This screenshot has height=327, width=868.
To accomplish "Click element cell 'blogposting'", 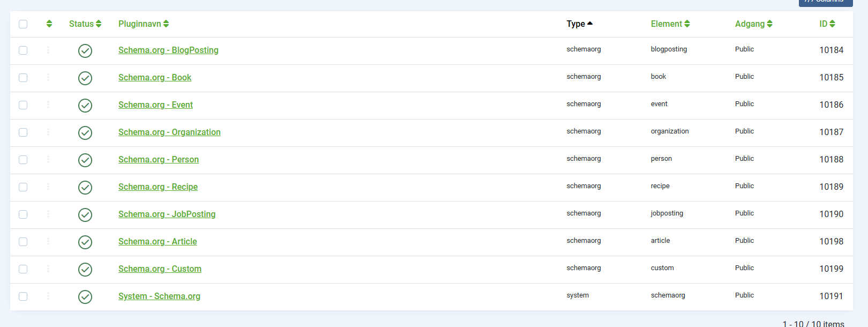I will (669, 49).
